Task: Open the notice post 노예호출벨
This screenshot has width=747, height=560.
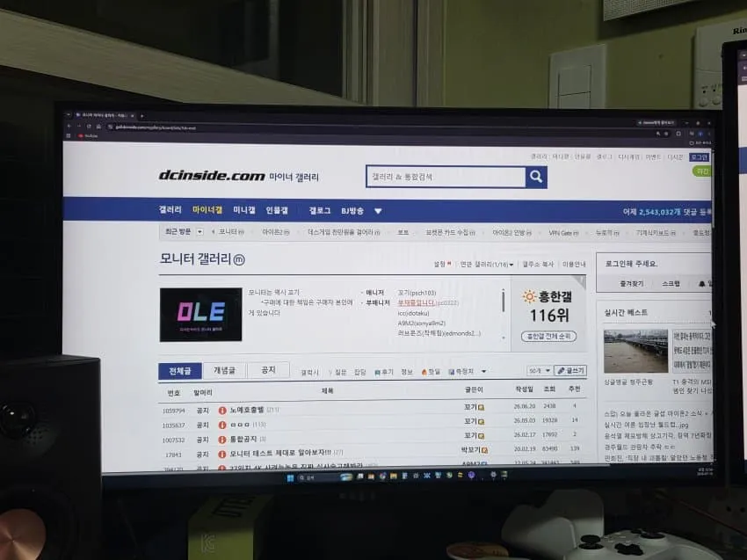Action: (x=246, y=410)
